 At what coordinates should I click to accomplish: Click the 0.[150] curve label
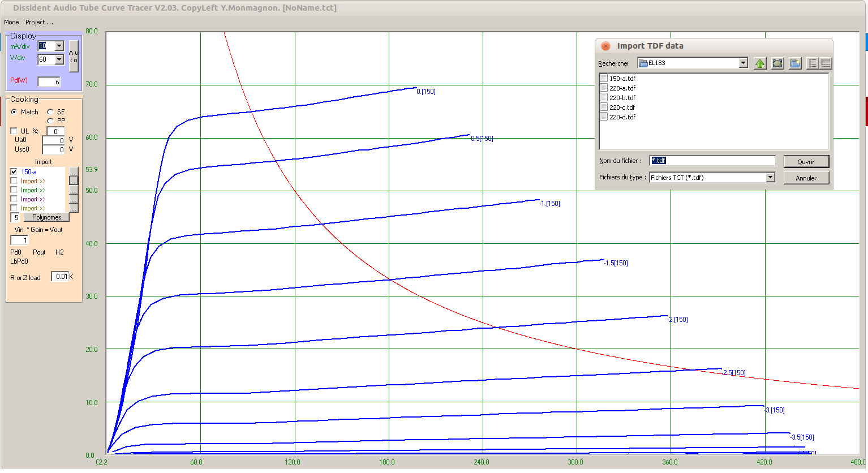[426, 92]
